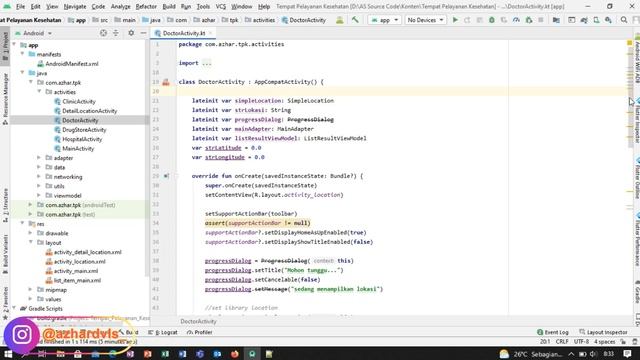Image resolution: width=640 pixels, height=360 pixels.
Task: Expand the drawable folder
Action: (x=31, y=233)
